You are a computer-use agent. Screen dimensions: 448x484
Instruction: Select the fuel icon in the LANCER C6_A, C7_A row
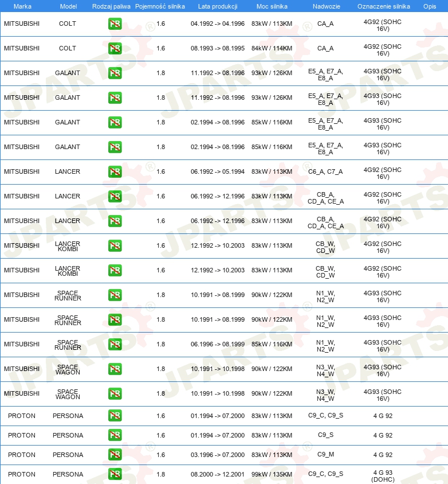point(115,171)
